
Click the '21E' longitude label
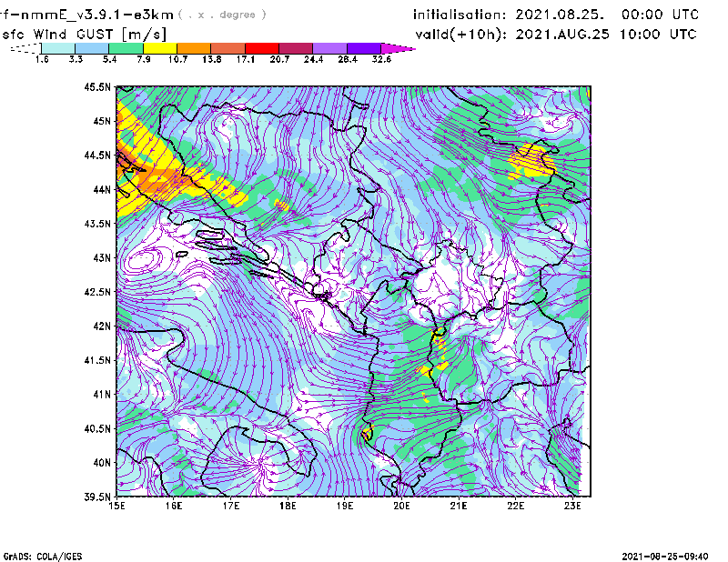point(459,506)
